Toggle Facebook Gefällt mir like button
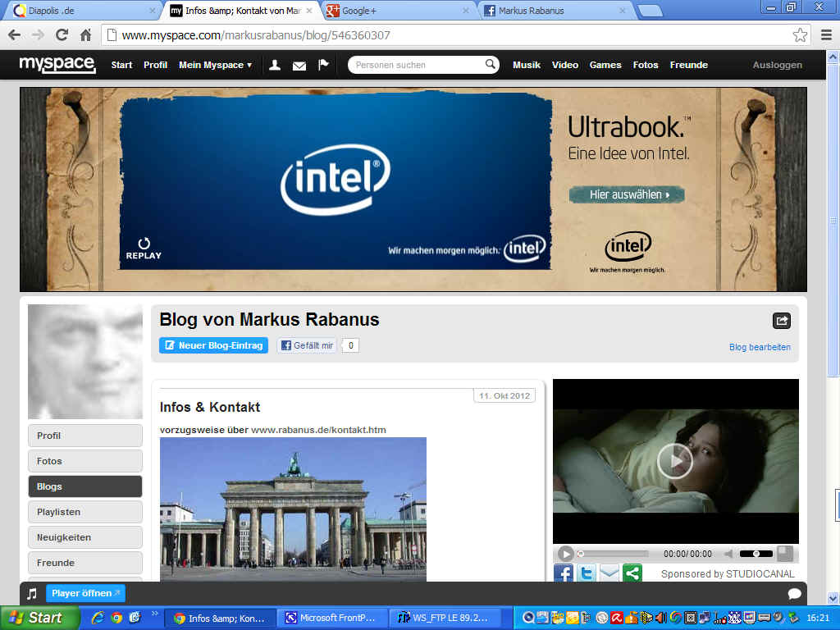The image size is (840, 630). 308,345
